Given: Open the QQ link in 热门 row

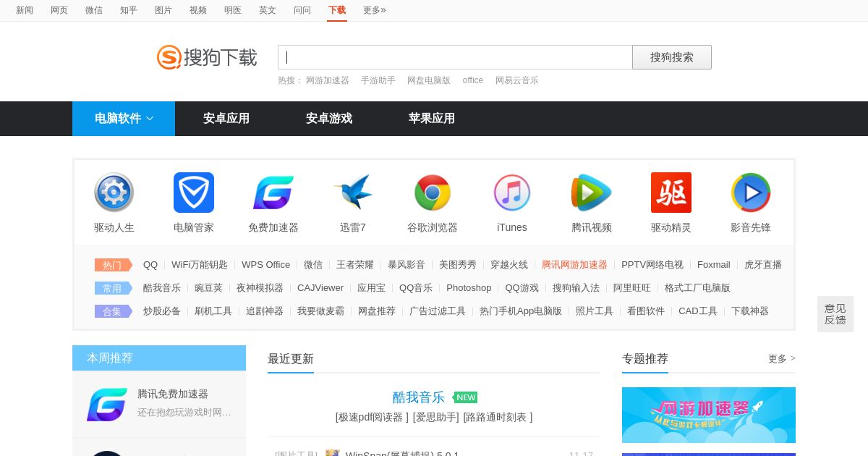Looking at the screenshot, I should (150, 265).
